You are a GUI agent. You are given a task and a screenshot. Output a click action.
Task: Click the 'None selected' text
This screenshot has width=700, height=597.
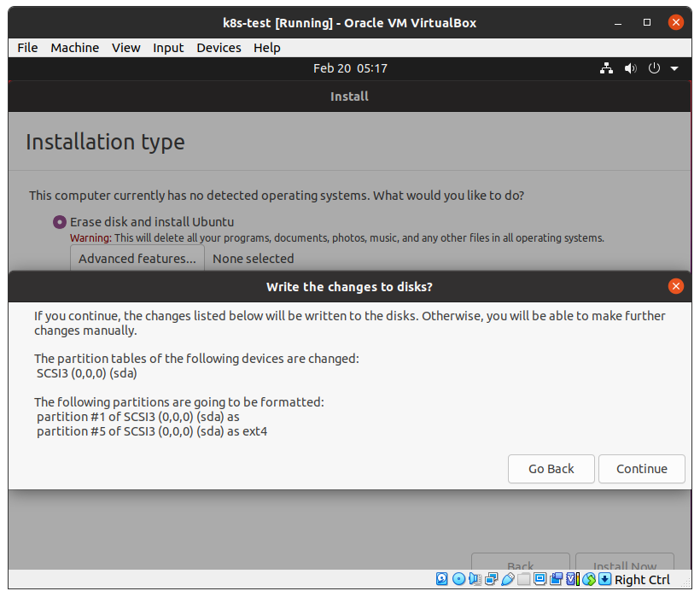pos(254,259)
